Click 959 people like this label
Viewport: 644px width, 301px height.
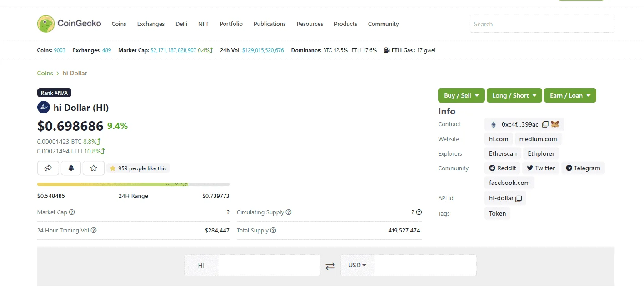coord(138,168)
